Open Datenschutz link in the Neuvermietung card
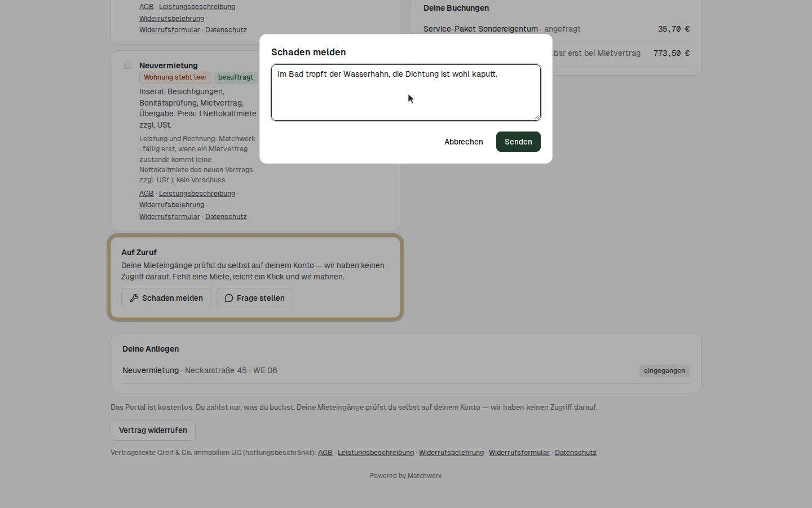 [x=226, y=217]
